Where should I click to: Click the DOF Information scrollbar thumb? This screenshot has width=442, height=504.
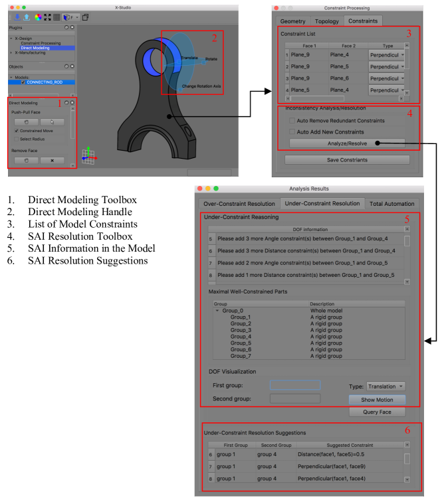407,241
